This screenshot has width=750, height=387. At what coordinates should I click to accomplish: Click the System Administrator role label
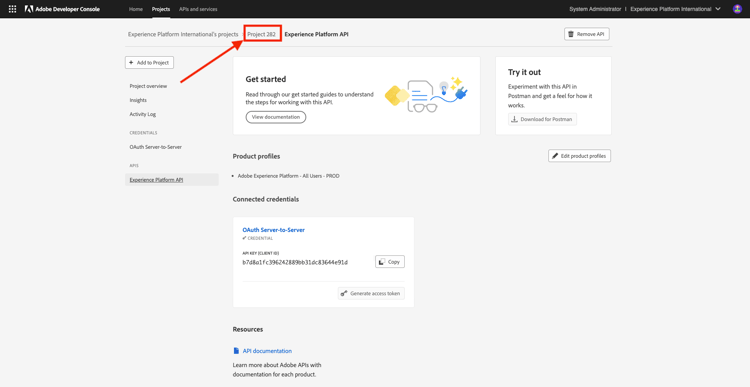tap(595, 9)
